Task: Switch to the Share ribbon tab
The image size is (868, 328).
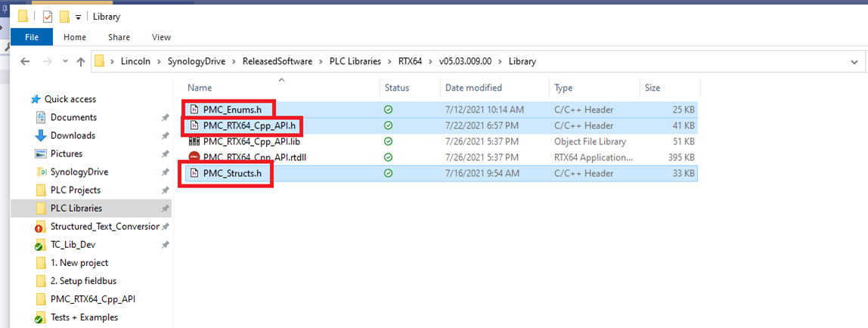Action: pos(119,37)
